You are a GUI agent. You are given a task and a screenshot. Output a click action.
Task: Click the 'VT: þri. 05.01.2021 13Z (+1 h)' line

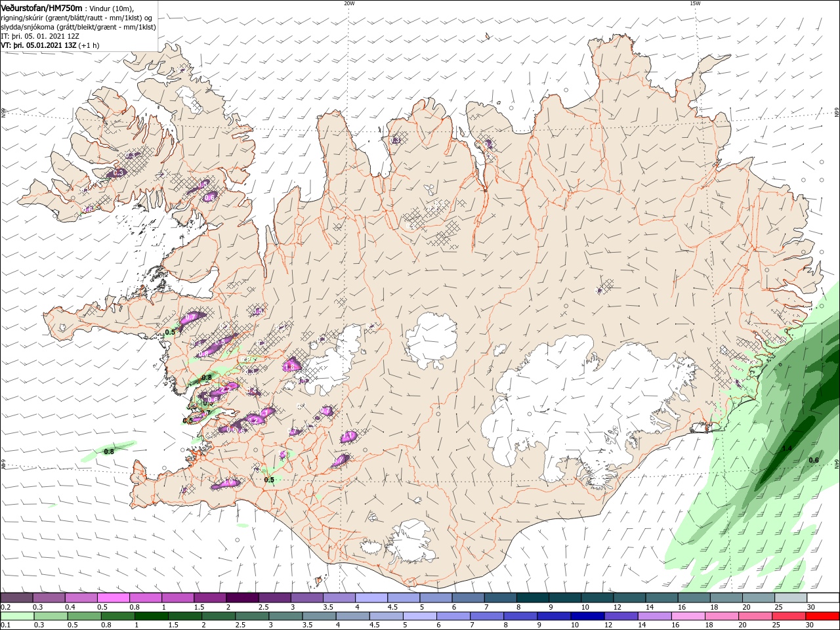click(x=51, y=45)
